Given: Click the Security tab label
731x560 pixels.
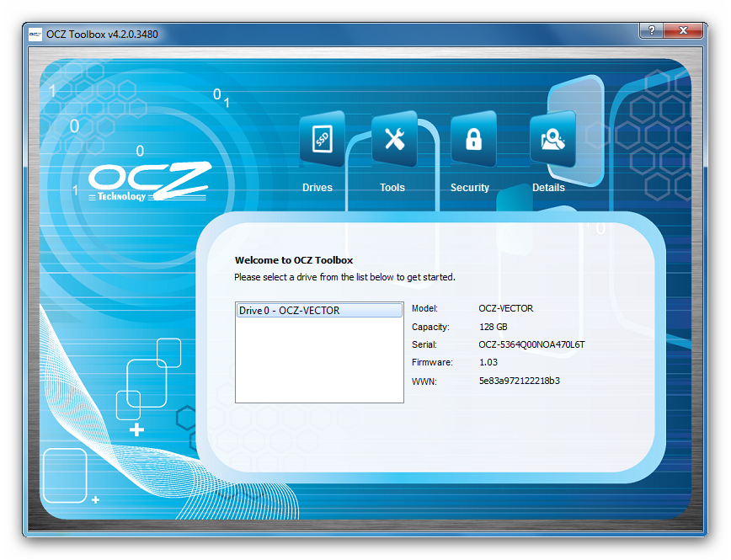Looking at the screenshot, I should 469,188.
